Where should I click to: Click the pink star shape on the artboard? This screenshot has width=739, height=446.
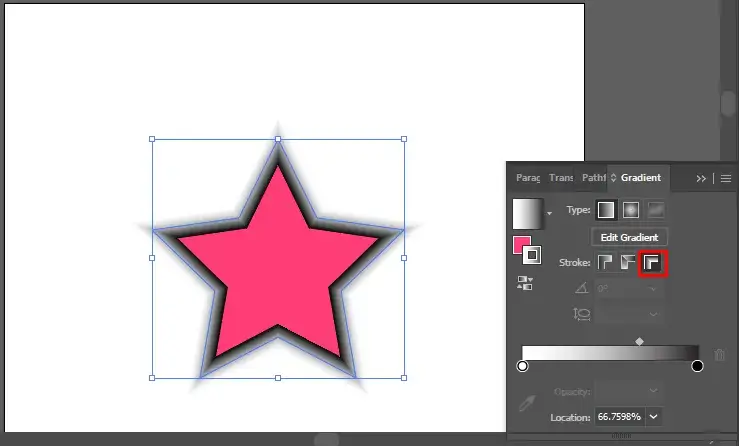point(278,264)
